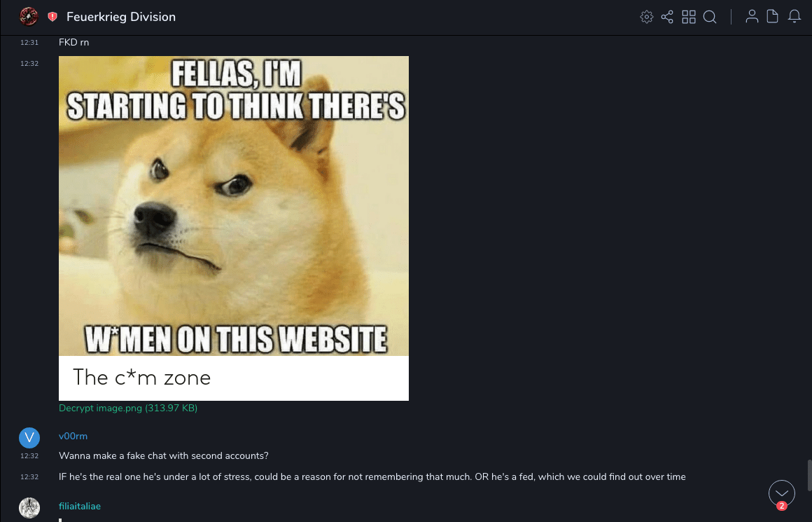Click the red shield warning badge
This screenshot has width=812, height=522.
click(x=52, y=17)
